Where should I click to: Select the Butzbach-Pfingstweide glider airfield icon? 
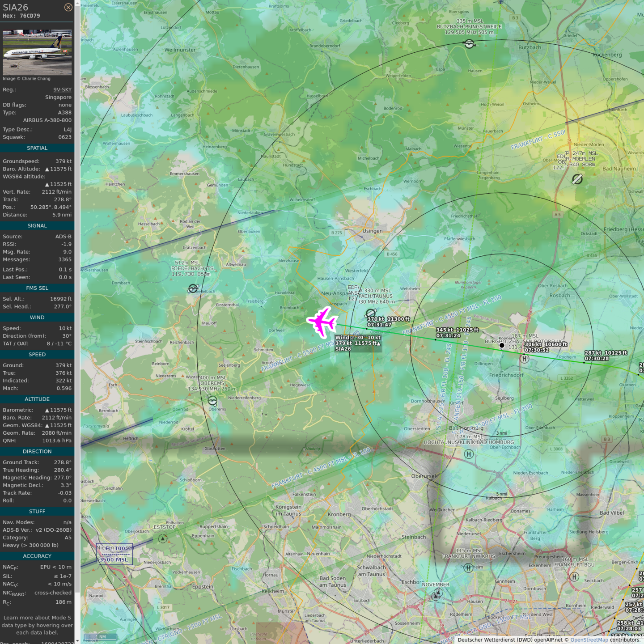469,43
